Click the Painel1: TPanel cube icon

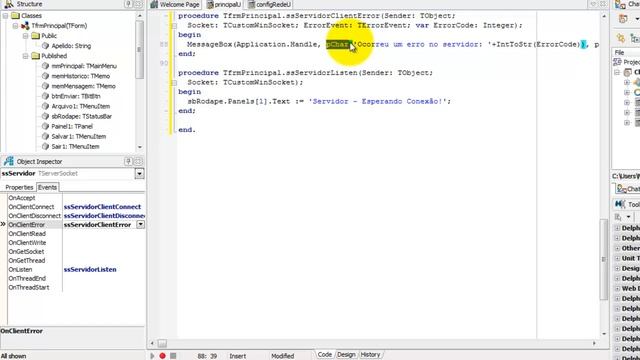45,126
